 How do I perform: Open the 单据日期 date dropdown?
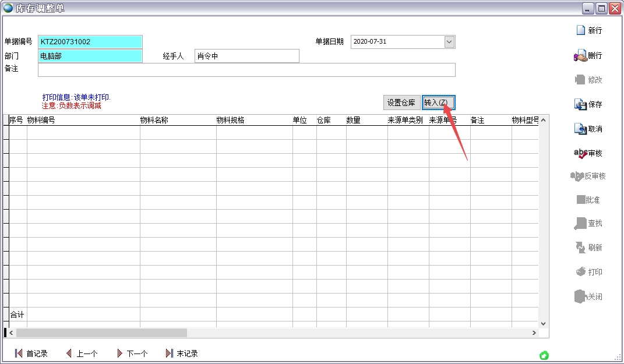[449, 42]
